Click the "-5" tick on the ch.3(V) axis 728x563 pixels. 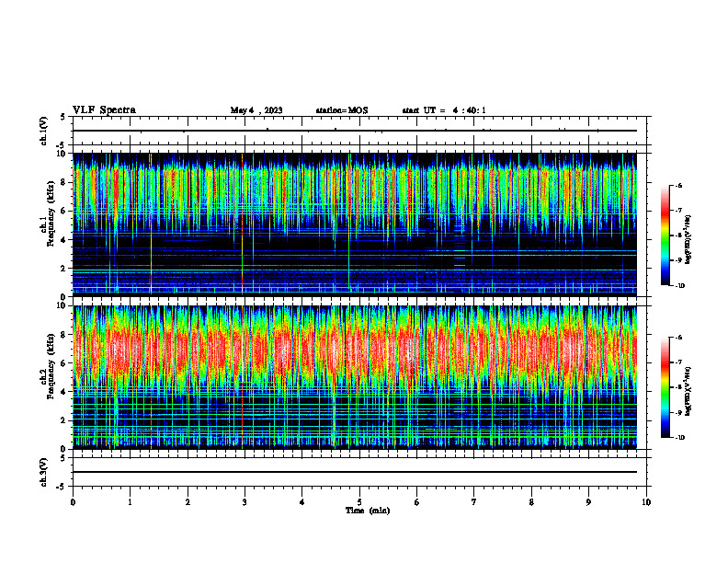tap(62, 487)
